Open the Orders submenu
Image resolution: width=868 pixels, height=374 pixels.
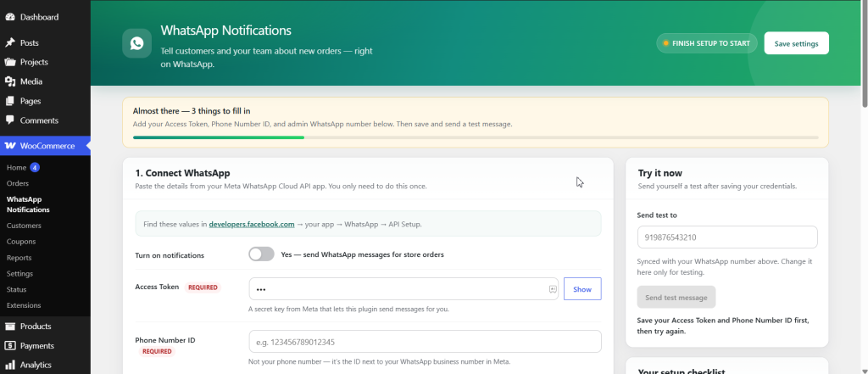(x=18, y=183)
